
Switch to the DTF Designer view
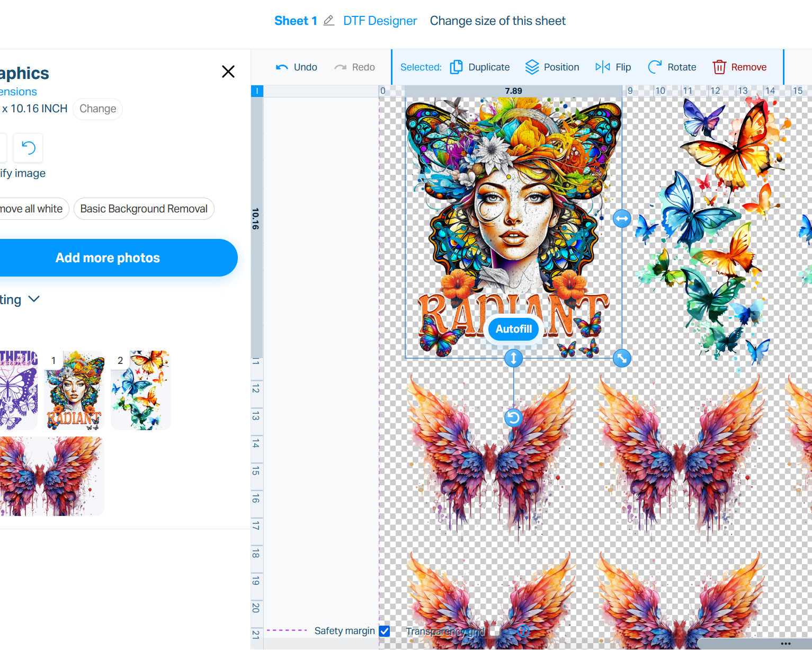(x=380, y=21)
